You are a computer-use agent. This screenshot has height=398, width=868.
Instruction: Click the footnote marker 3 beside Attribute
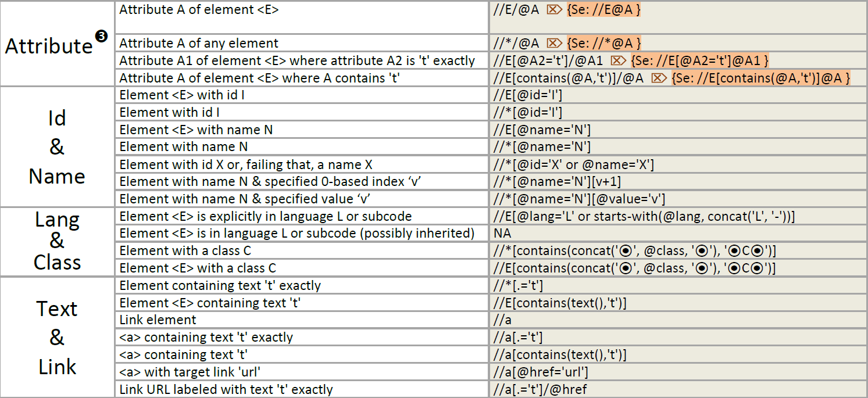point(101,37)
